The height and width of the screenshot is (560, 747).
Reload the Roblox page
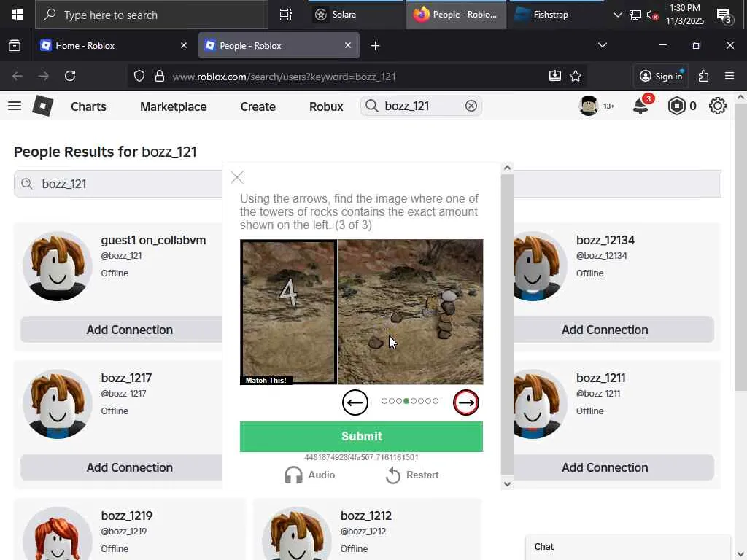[70, 76]
